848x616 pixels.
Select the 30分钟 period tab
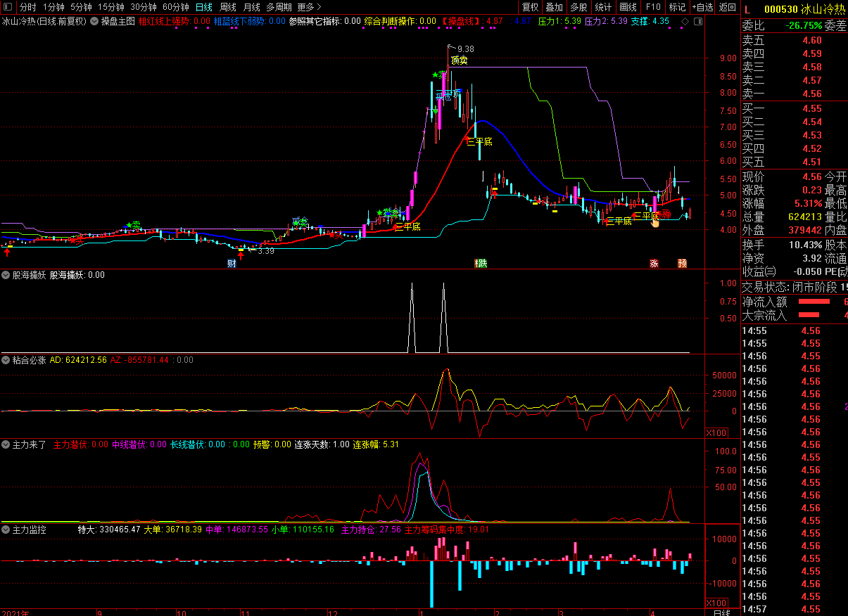pos(144,7)
